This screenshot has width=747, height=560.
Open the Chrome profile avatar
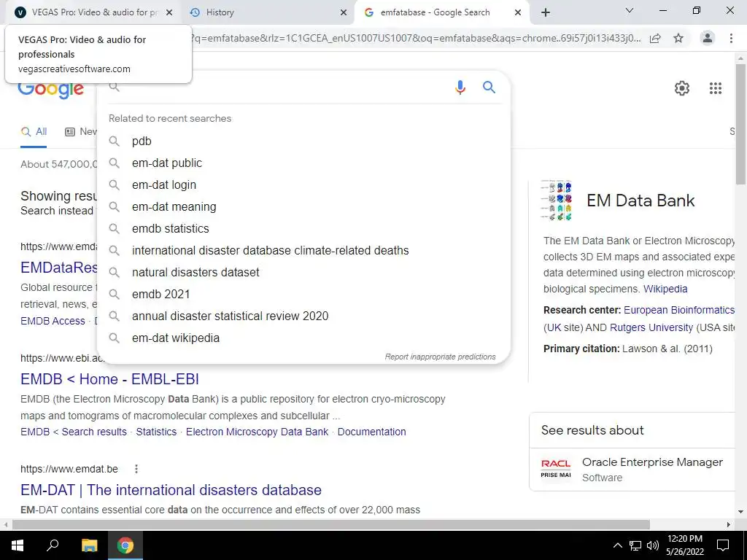[x=708, y=38]
